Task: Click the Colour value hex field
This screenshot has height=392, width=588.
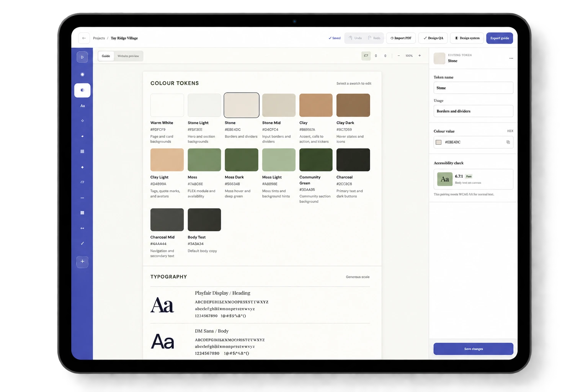Action: point(473,142)
